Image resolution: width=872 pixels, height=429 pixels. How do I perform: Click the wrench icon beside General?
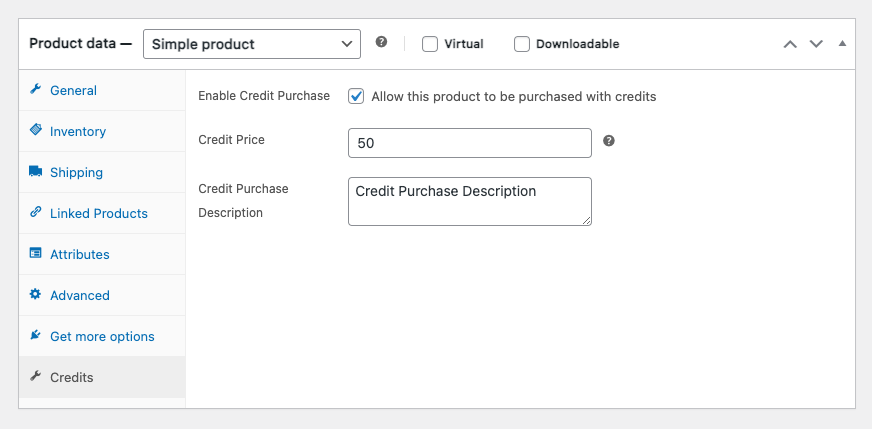(x=35, y=90)
